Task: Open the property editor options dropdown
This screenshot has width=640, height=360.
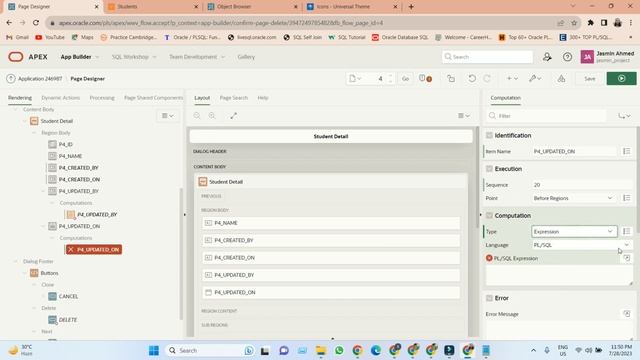Action: coord(624,116)
